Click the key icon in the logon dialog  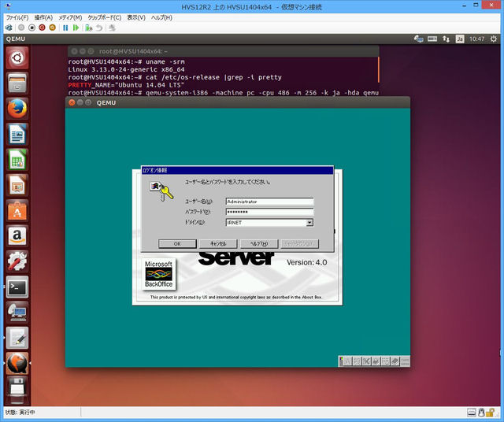point(162,191)
